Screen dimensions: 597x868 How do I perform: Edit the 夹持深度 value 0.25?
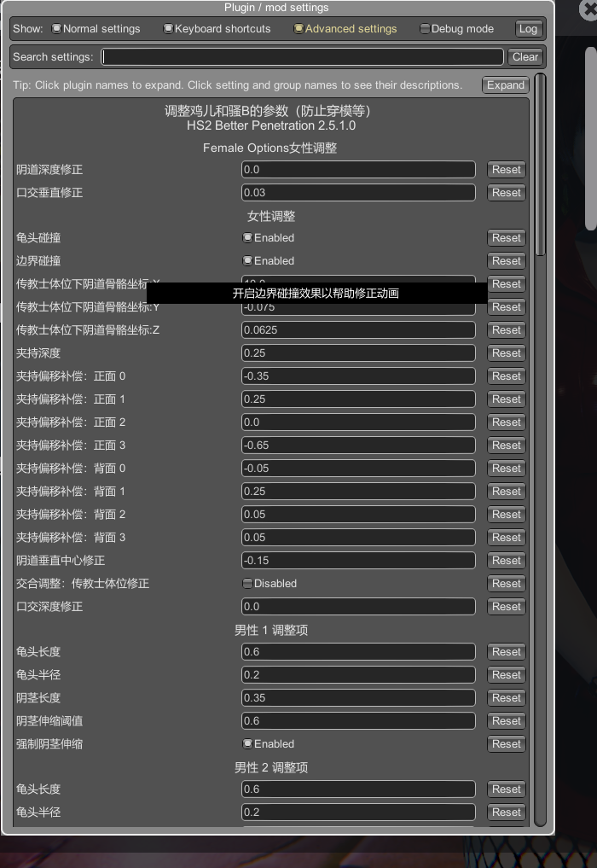[x=358, y=353]
